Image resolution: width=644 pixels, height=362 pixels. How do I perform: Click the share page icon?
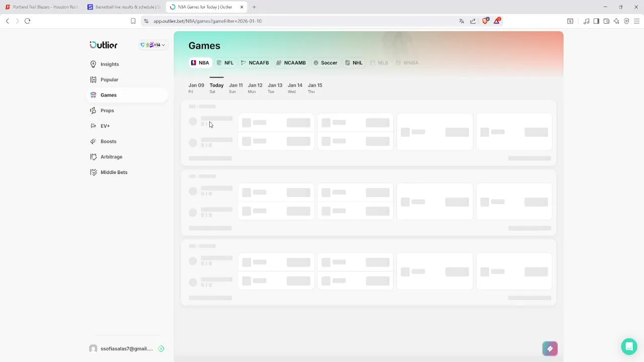click(x=473, y=21)
